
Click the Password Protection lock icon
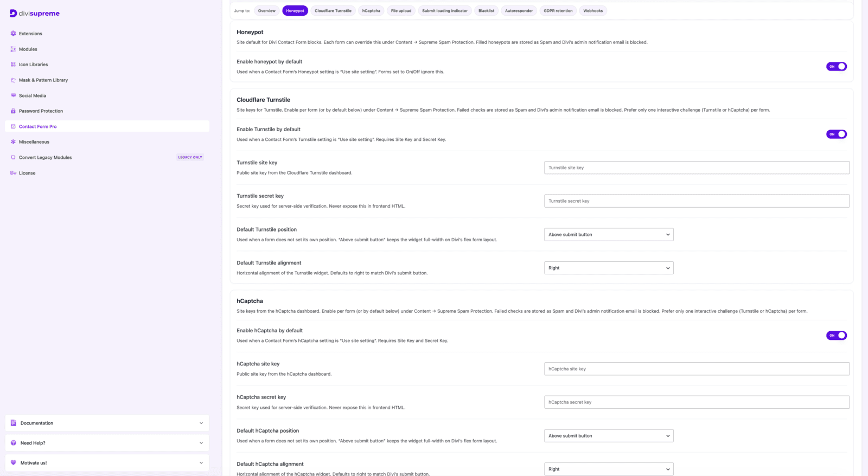pyautogui.click(x=13, y=111)
